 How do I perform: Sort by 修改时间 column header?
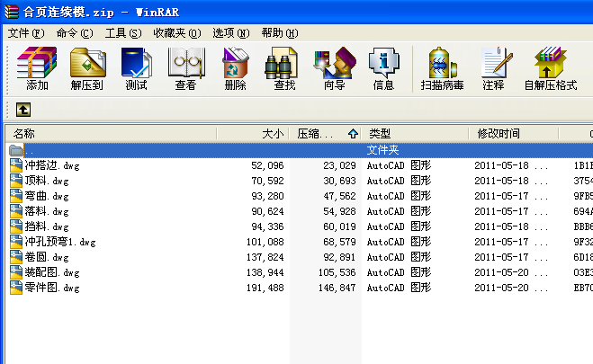point(514,134)
